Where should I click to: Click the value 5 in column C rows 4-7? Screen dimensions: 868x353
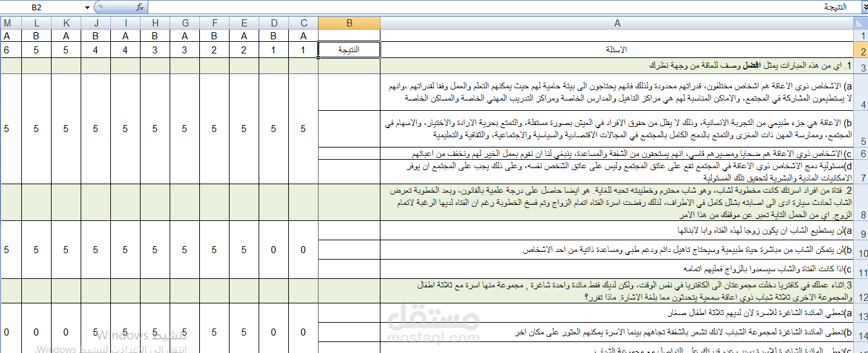coord(303,129)
